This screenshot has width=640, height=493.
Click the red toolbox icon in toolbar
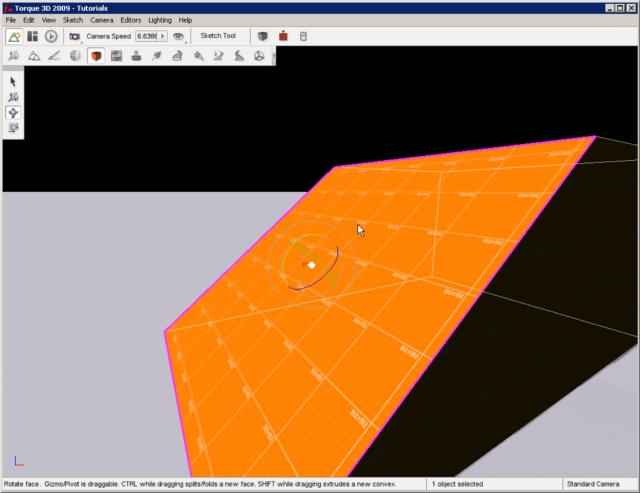point(283,36)
